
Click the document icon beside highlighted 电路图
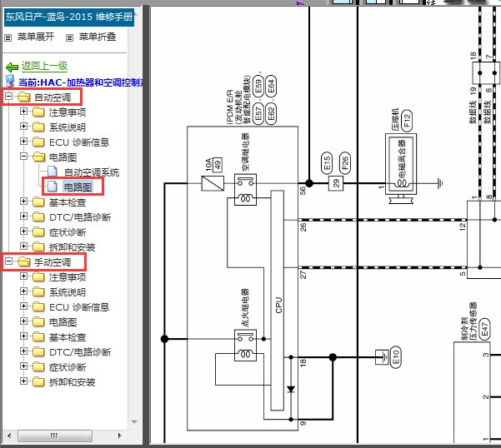[52, 187]
